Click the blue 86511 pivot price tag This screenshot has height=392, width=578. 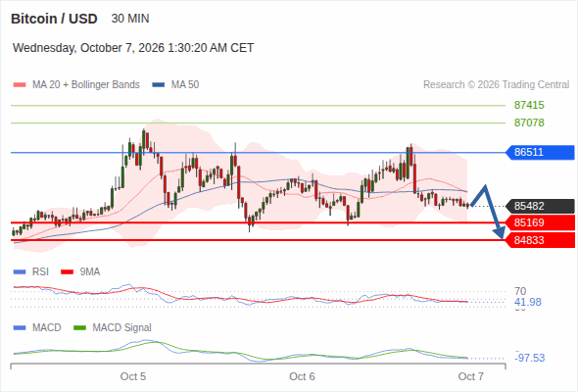click(540, 152)
